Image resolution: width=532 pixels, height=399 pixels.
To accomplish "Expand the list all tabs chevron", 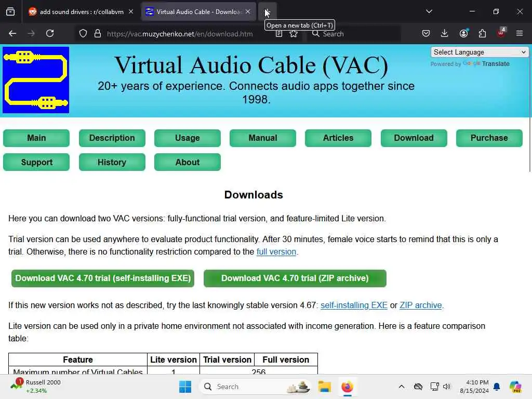I will [429, 11].
